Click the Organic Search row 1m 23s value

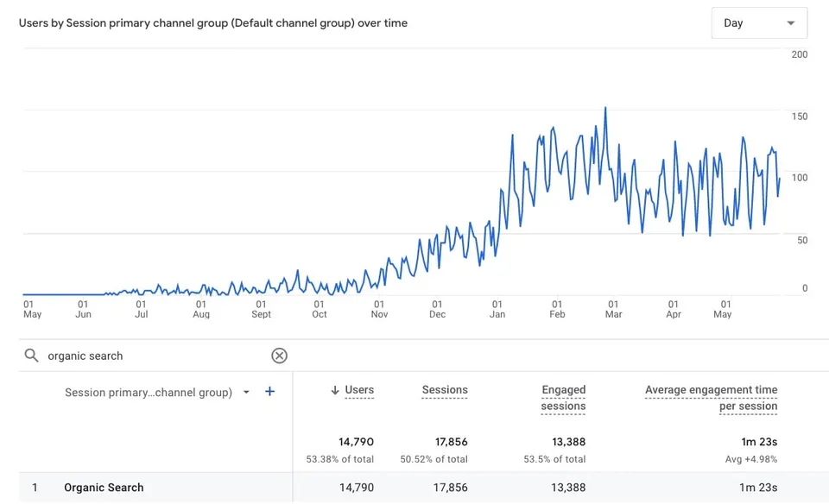pos(758,488)
